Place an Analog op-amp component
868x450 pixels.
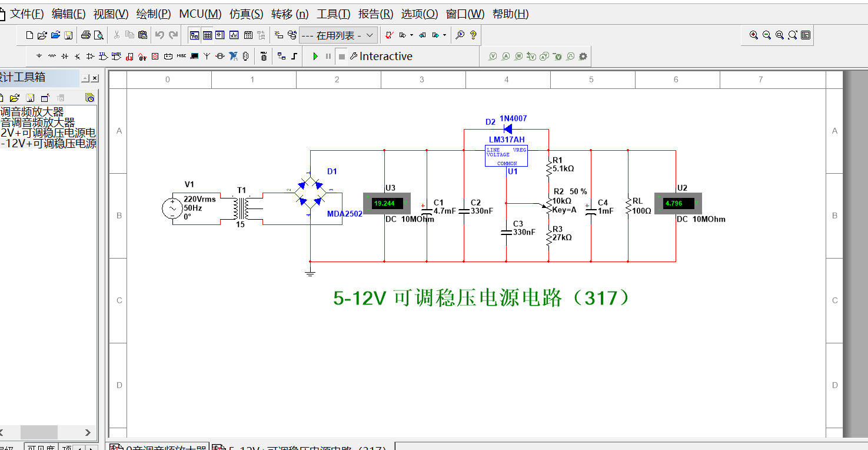(x=90, y=57)
